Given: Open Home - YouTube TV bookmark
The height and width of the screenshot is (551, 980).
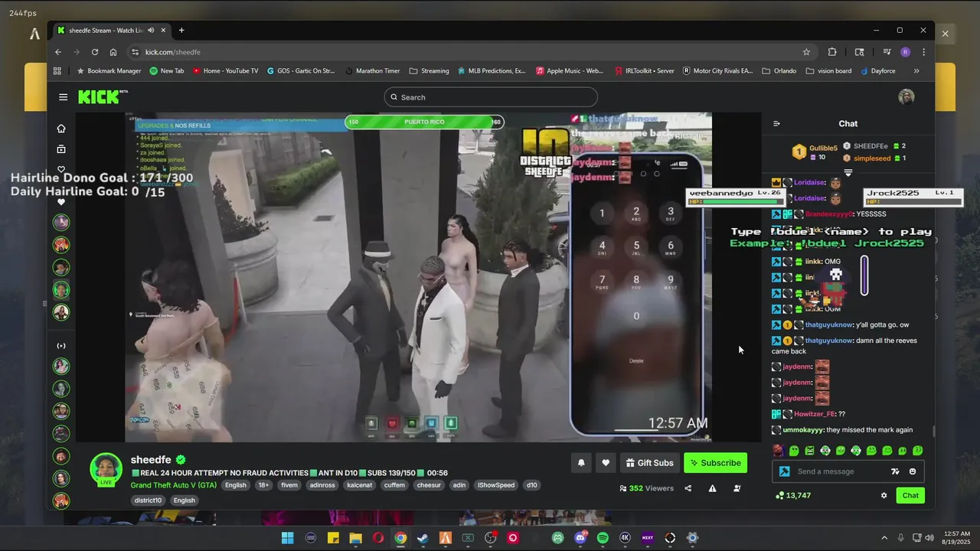Looking at the screenshot, I should pyautogui.click(x=225, y=70).
